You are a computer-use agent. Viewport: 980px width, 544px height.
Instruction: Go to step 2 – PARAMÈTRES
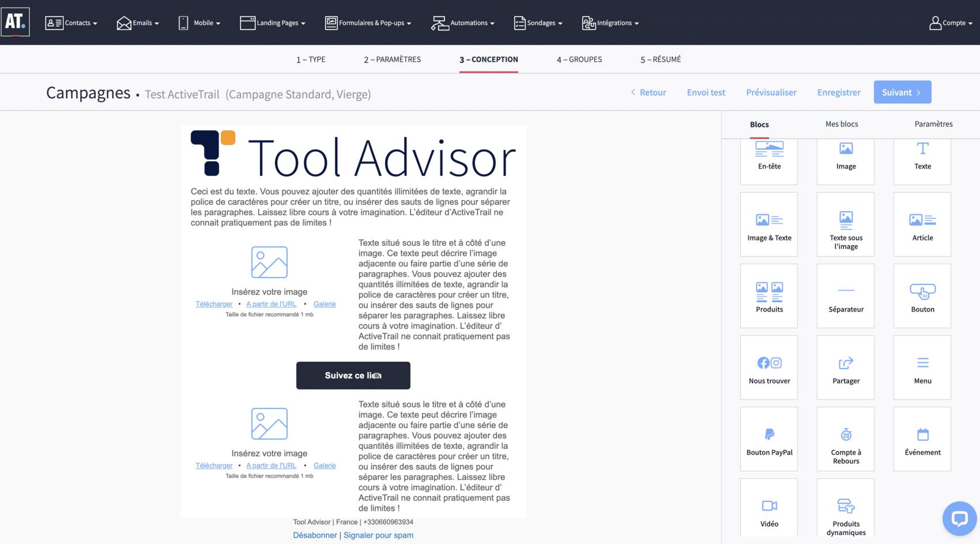(x=392, y=59)
